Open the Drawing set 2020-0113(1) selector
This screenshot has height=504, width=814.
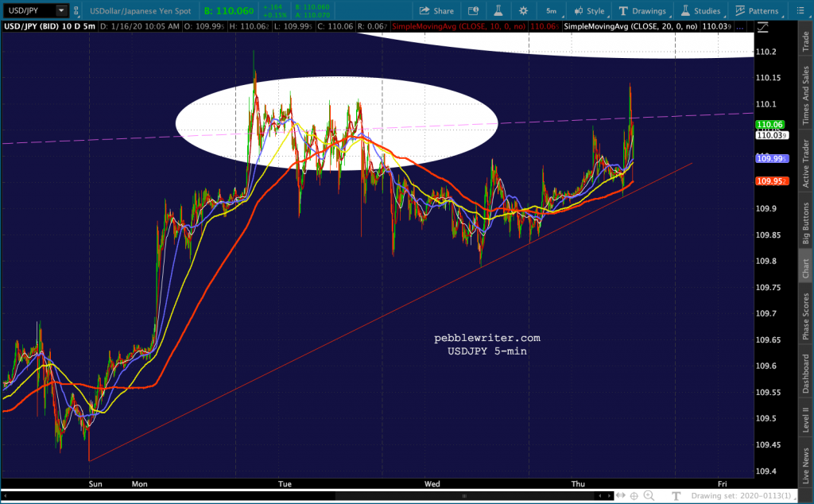(x=742, y=496)
